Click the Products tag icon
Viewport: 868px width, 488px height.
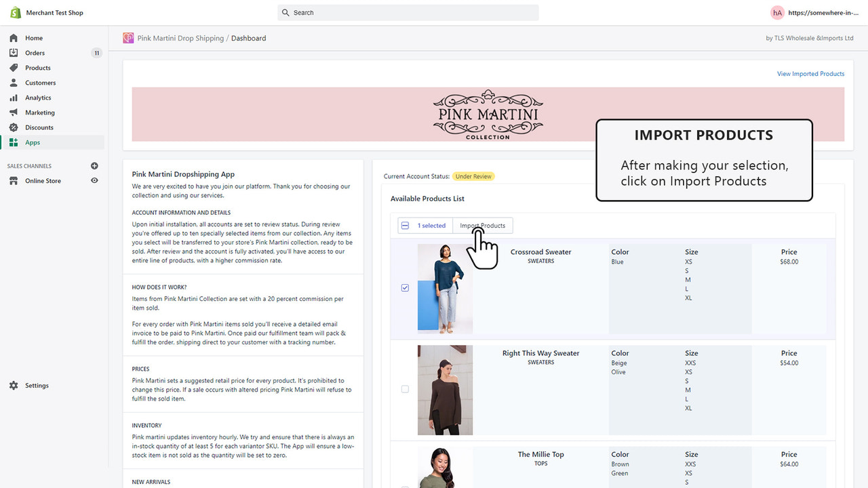pyautogui.click(x=14, y=68)
